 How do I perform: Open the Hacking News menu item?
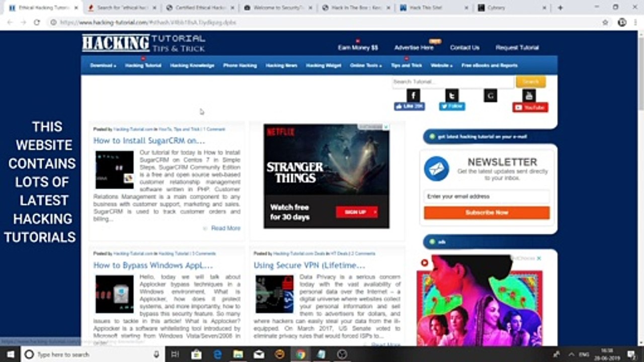pyautogui.click(x=281, y=65)
